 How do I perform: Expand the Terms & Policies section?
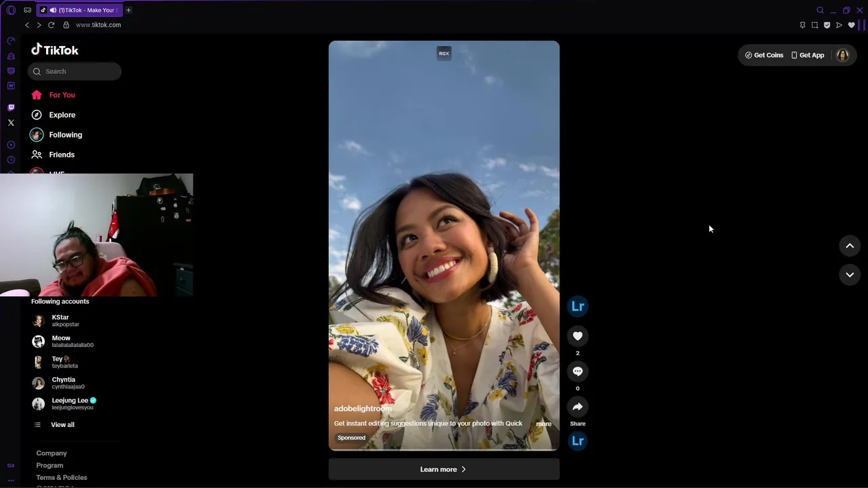(62, 478)
